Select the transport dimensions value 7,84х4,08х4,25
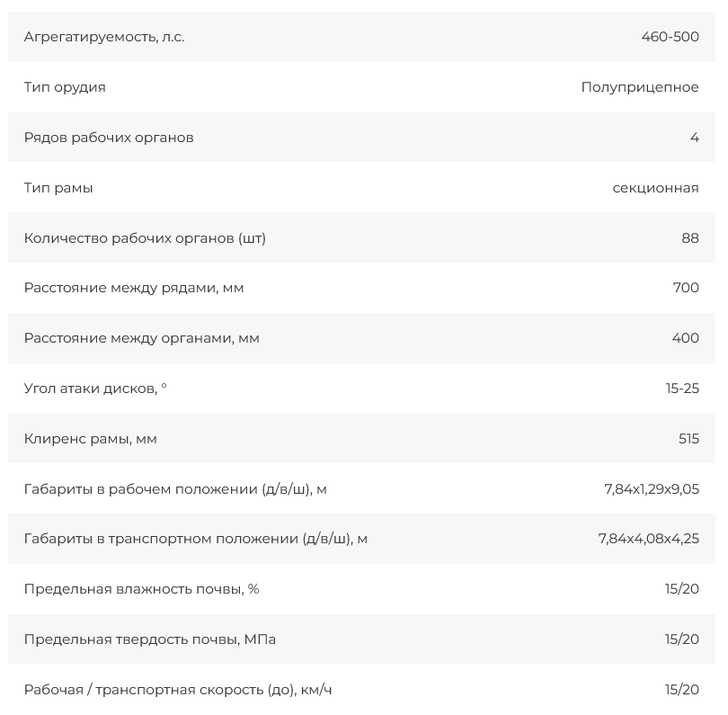This screenshot has width=728, height=715. pyautogui.click(x=648, y=539)
